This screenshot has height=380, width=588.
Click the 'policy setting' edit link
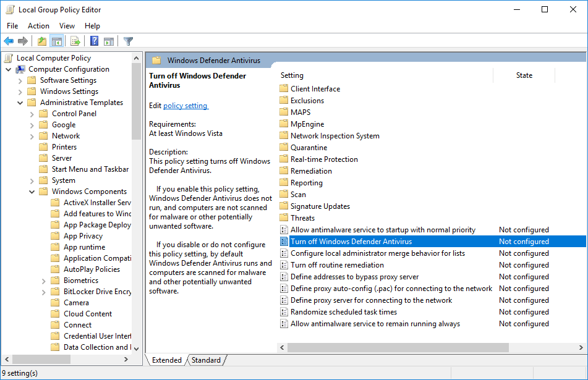coord(185,106)
